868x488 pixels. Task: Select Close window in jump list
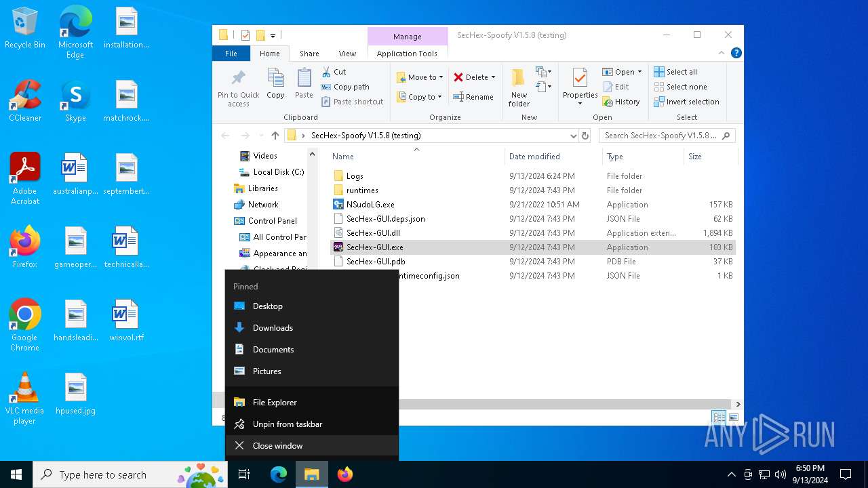click(312, 445)
